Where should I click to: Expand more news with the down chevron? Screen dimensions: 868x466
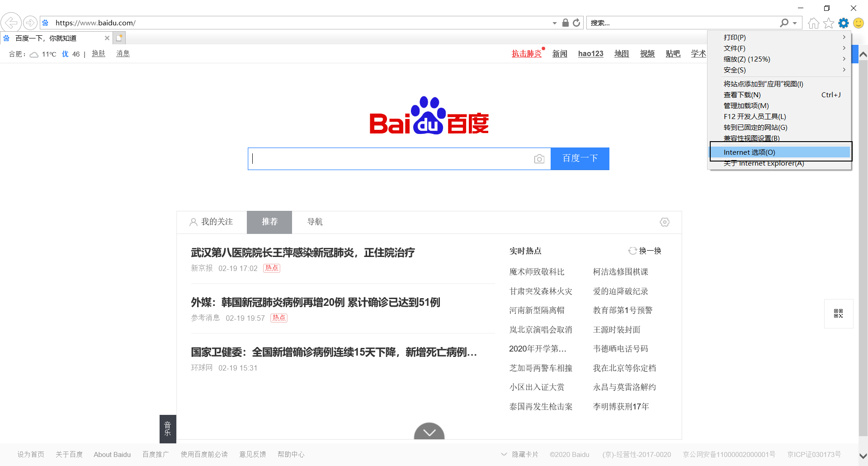tap(429, 433)
